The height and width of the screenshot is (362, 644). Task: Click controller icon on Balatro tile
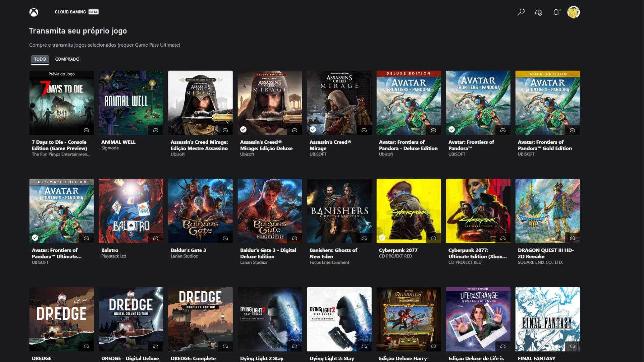156,238
